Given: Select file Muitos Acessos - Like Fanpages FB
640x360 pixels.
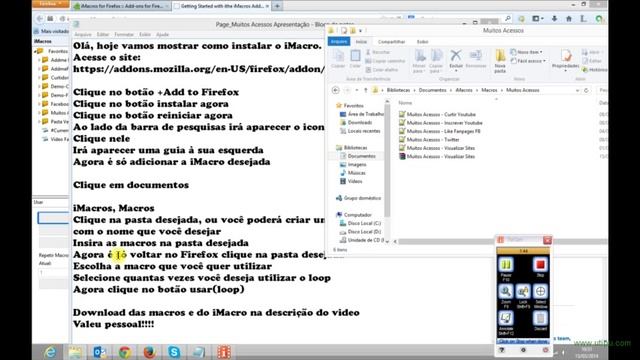Looking at the screenshot, I should coord(440,131).
